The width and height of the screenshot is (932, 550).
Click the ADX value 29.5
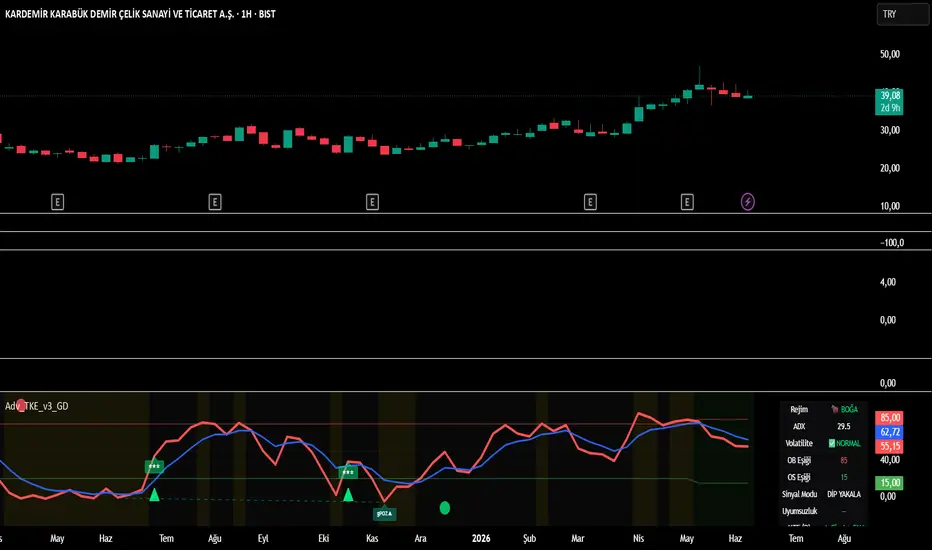[843, 426]
